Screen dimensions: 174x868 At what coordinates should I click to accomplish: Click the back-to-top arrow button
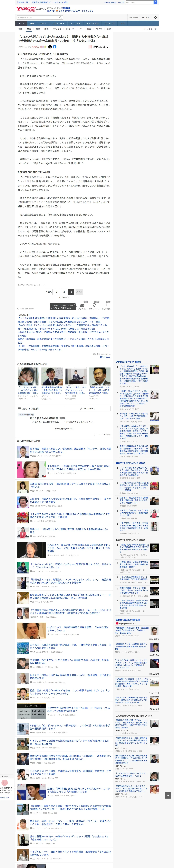[x=168, y=795]
